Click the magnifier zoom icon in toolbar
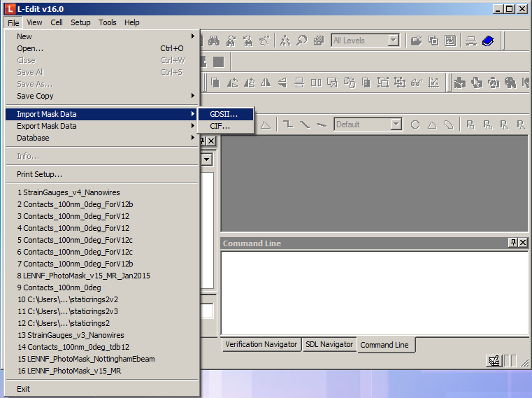This screenshot has height=398, width=532. coord(301,41)
